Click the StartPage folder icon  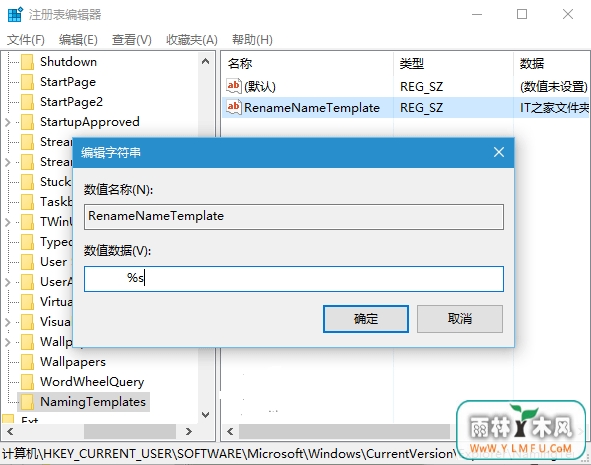click(x=28, y=82)
